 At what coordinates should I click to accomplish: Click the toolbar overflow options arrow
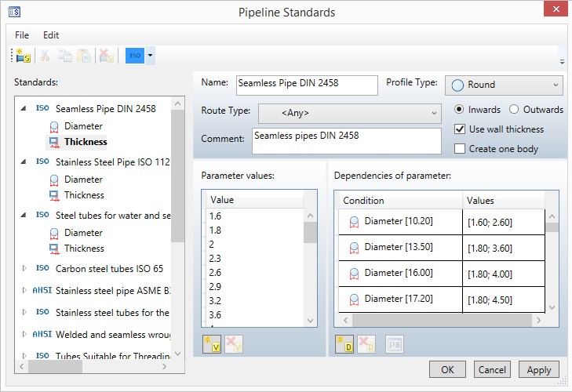point(562,61)
